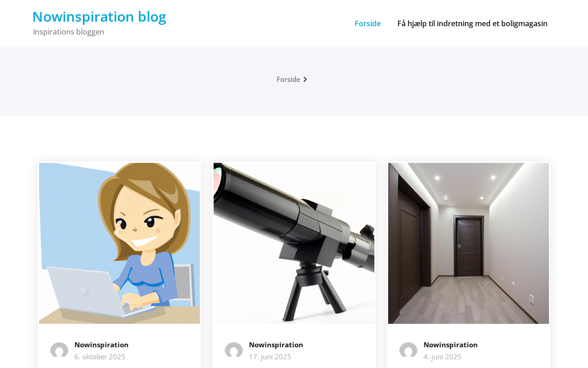Click the avatar icon beside 6. oktober 2025
588x368 pixels.
coord(59,351)
